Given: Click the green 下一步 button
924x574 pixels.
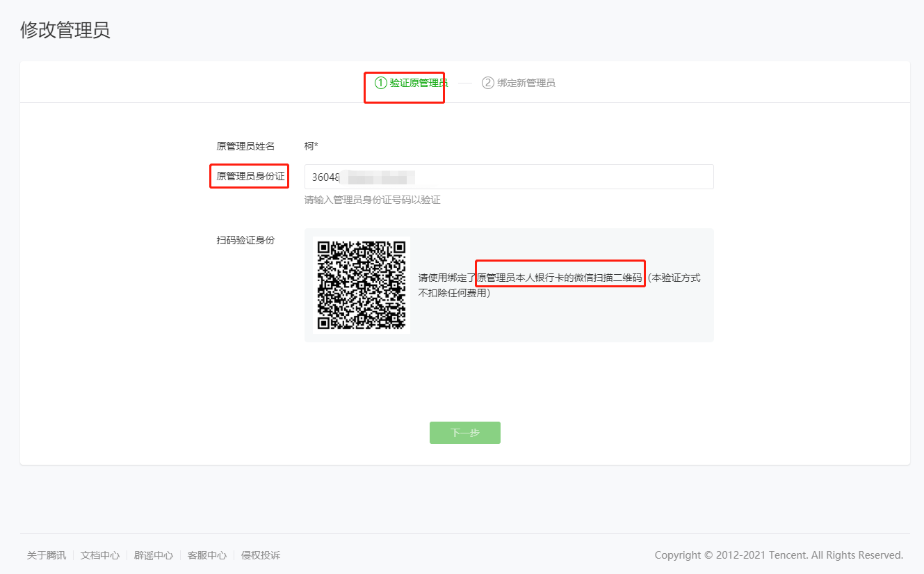Looking at the screenshot, I should [465, 433].
